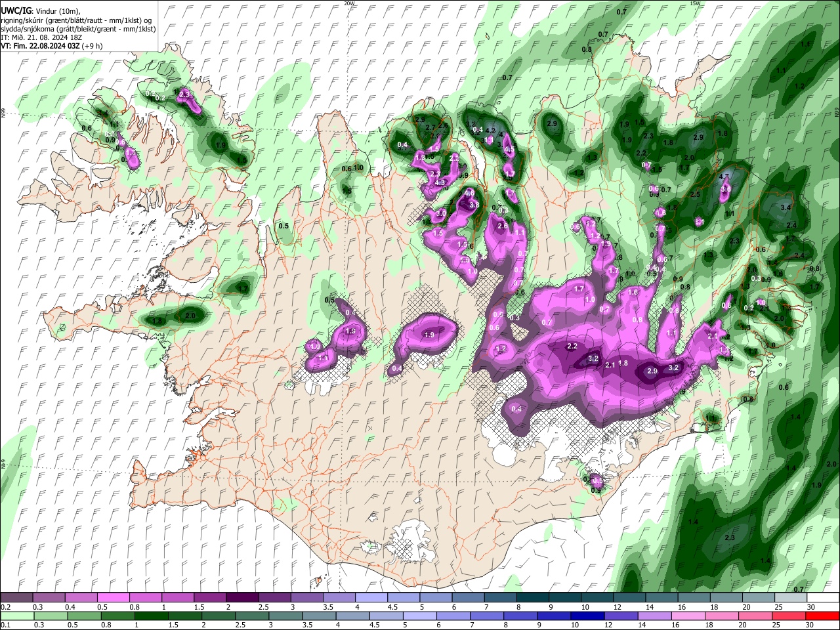
Task: Click the 'VT: Fim. 22.08.2024 03Z (+9 h)' line
Action: pos(52,46)
